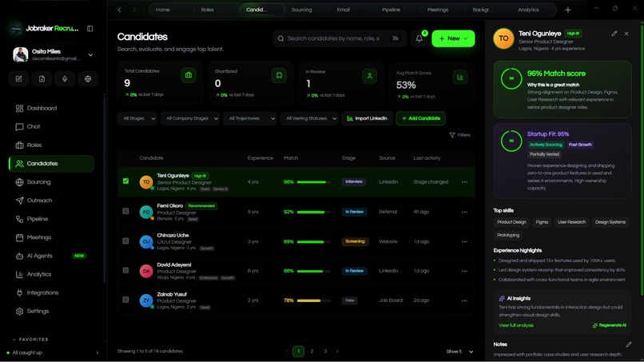Click the compose edit icon under profile

(x=19, y=79)
